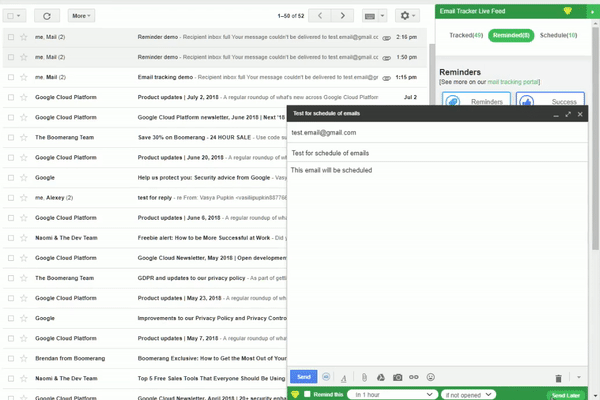Screen dimensions: 600x400
Task: Expand the keyboard input tools dropdown arrow
Action: [382, 16]
